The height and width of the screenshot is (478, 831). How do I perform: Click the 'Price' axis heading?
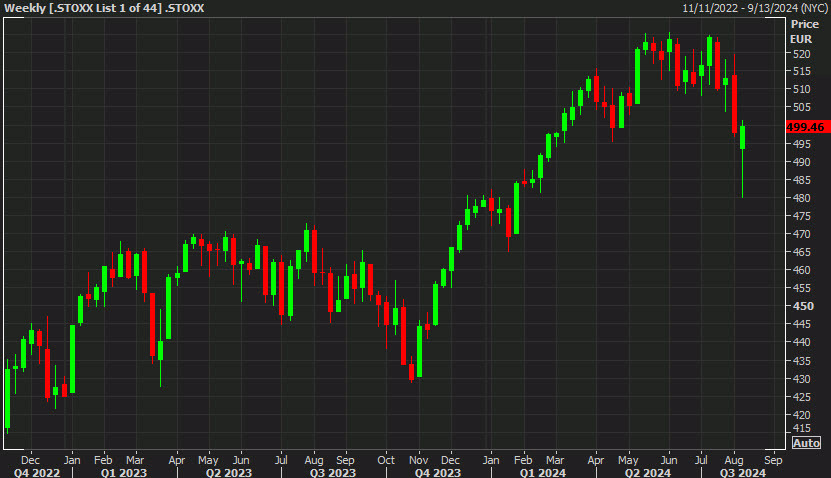tap(805, 24)
